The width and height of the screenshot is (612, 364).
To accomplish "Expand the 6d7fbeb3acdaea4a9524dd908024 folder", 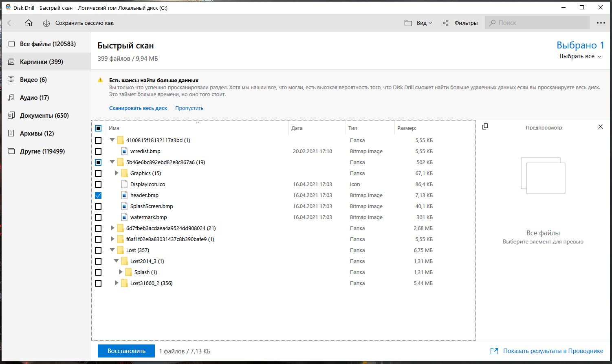I will coord(112,228).
